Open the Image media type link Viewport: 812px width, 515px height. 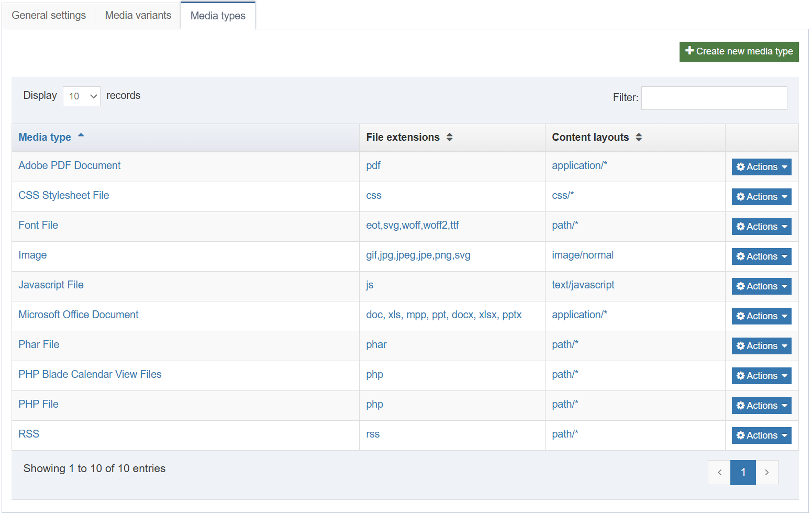(32, 255)
